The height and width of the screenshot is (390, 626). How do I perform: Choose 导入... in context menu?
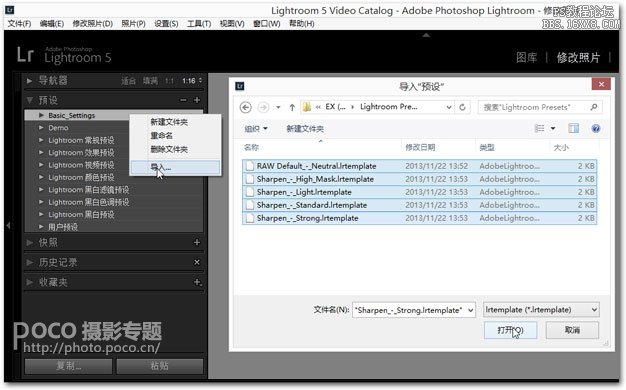175,167
